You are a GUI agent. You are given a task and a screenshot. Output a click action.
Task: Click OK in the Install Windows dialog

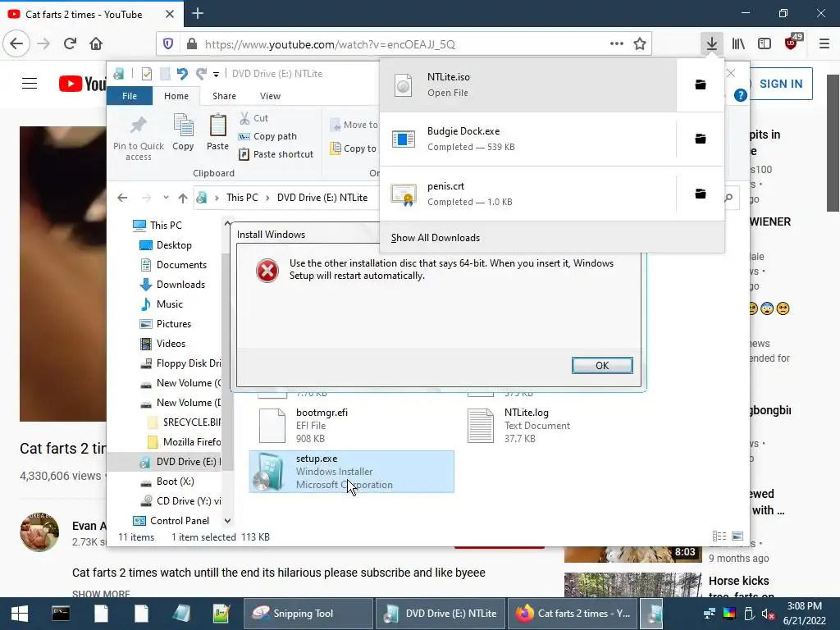click(x=602, y=365)
